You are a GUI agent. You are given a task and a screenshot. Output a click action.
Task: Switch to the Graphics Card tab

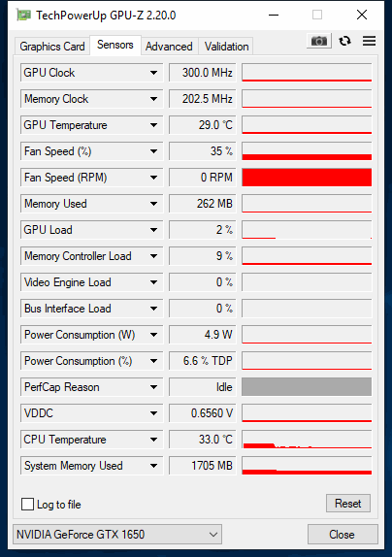click(52, 47)
